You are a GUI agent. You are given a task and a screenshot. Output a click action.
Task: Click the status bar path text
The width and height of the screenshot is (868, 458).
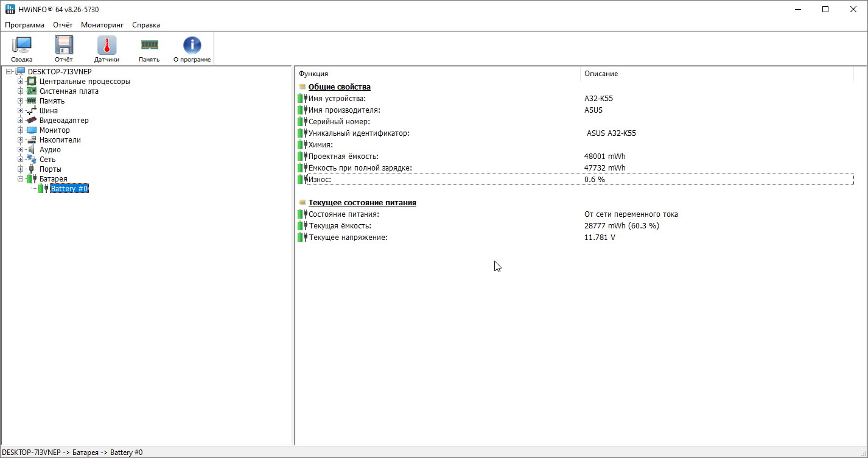coord(72,453)
